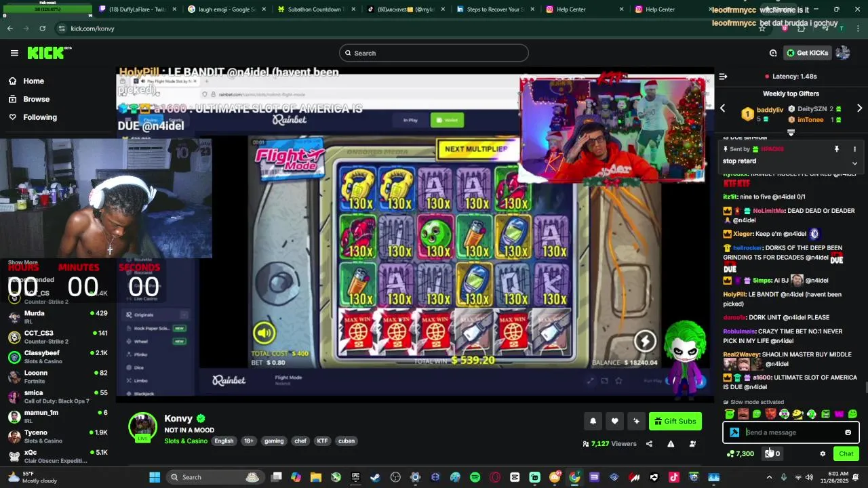
Task: Click the Get KICKs button
Action: [x=807, y=53]
